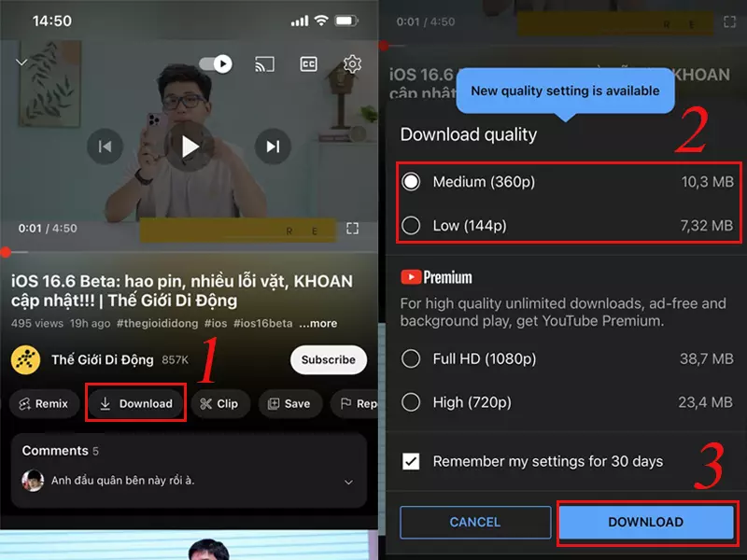Tap the Clip scissors button

click(x=219, y=404)
